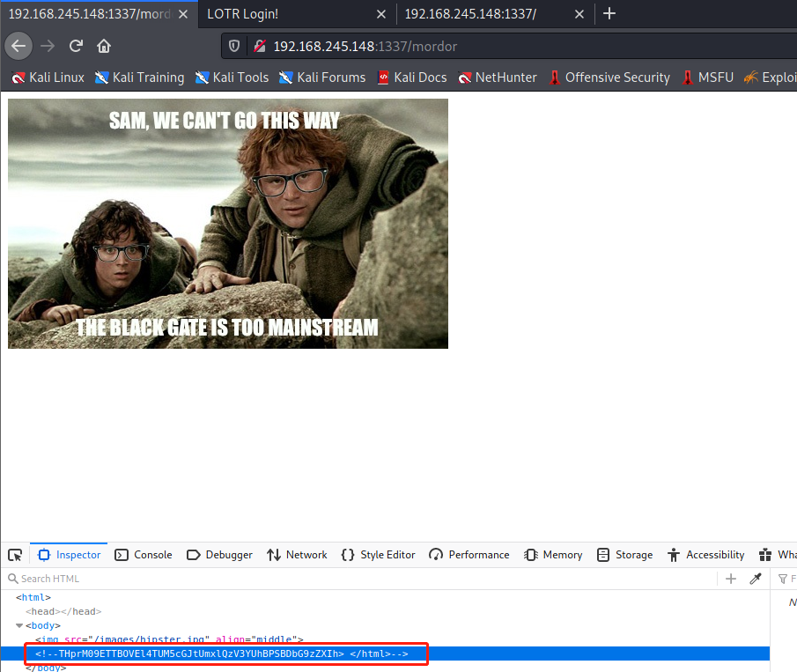Open the Console panel
Screen dimensions: 797x672
click(144, 555)
